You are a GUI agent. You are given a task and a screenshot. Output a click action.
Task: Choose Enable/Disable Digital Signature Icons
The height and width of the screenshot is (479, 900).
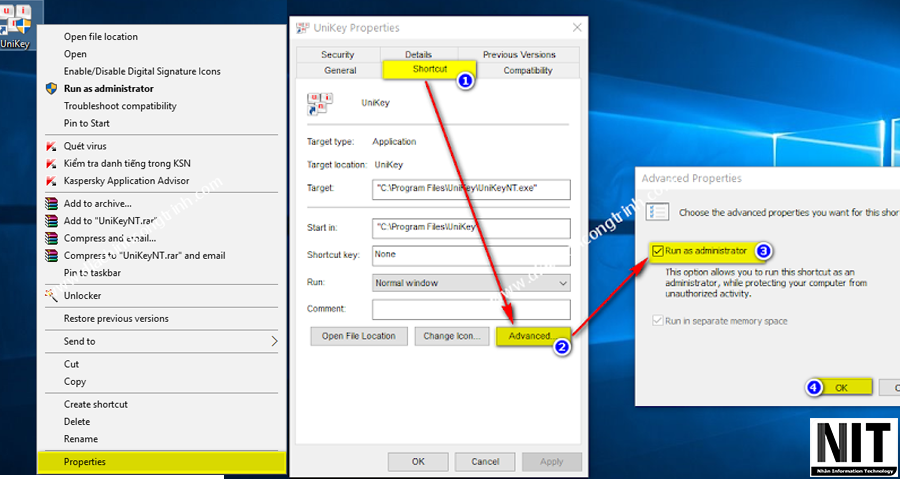pos(142,71)
